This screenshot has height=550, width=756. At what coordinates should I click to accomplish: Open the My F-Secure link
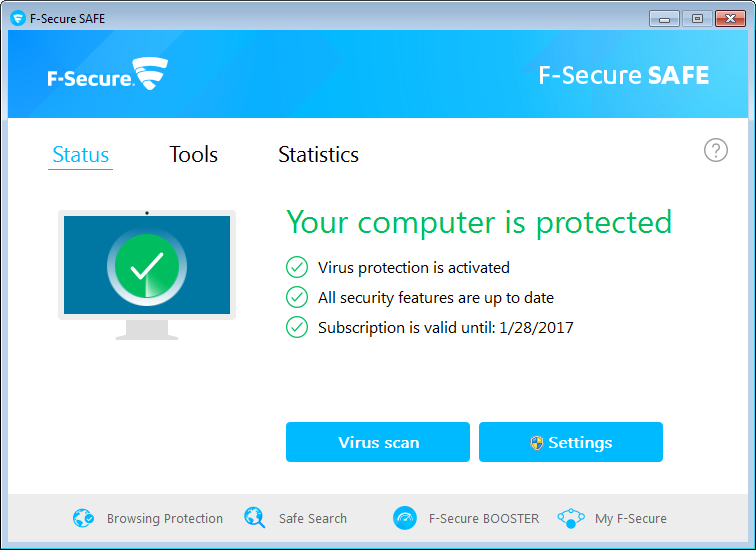(630, 518)
